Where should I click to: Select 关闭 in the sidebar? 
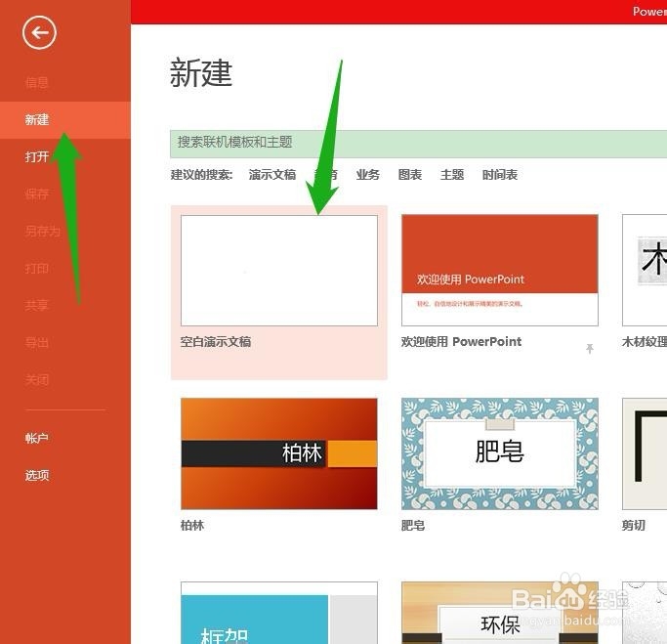pyautogui.click(x=36, y=380)
